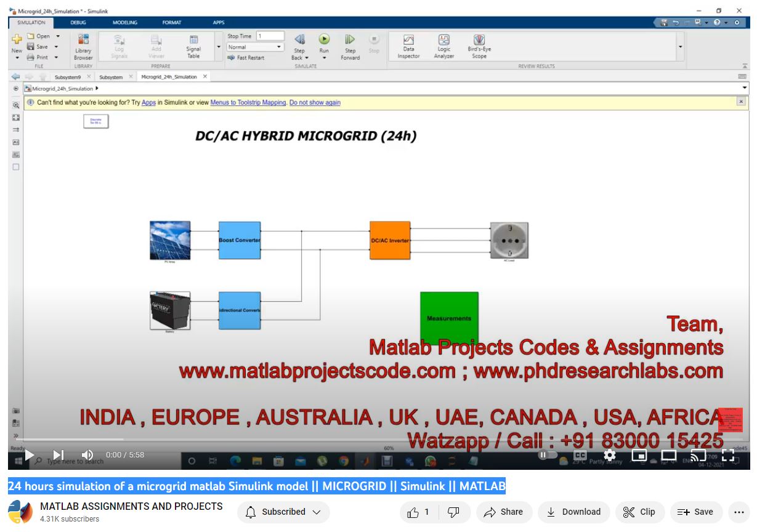Click the back navigation arrow below toolstrip
The width and height of the screenshot is (757, 532).
point(16,77)
